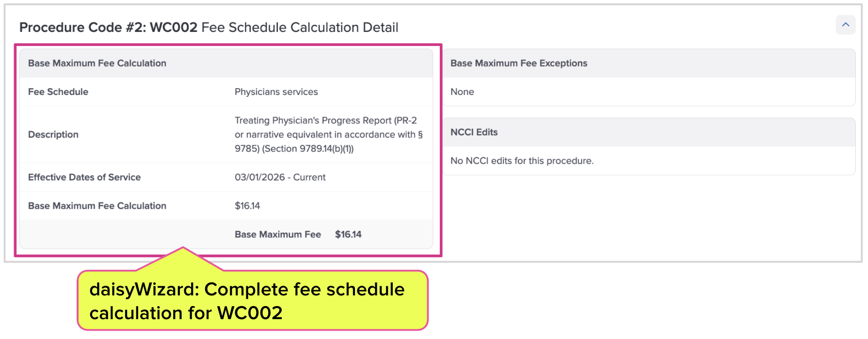Click the $16.14 value in calculation row
The width and height of the screenshot is (868, 339).
(247, 206)
